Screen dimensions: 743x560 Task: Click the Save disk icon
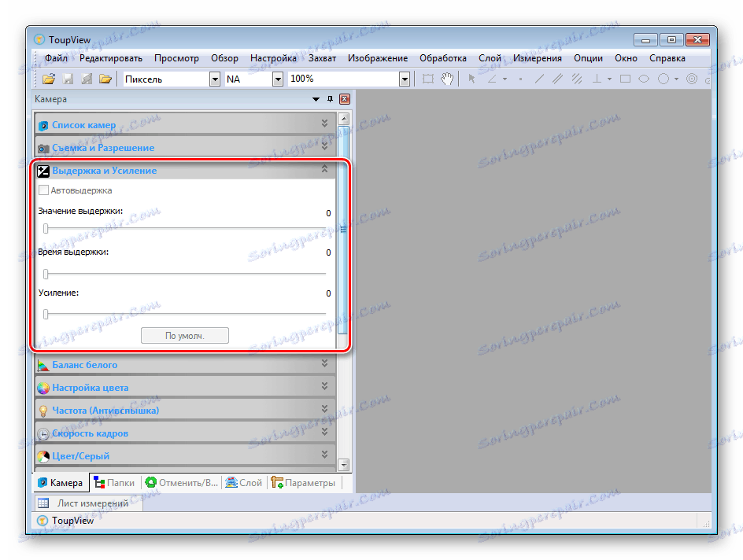click(68, 79)
